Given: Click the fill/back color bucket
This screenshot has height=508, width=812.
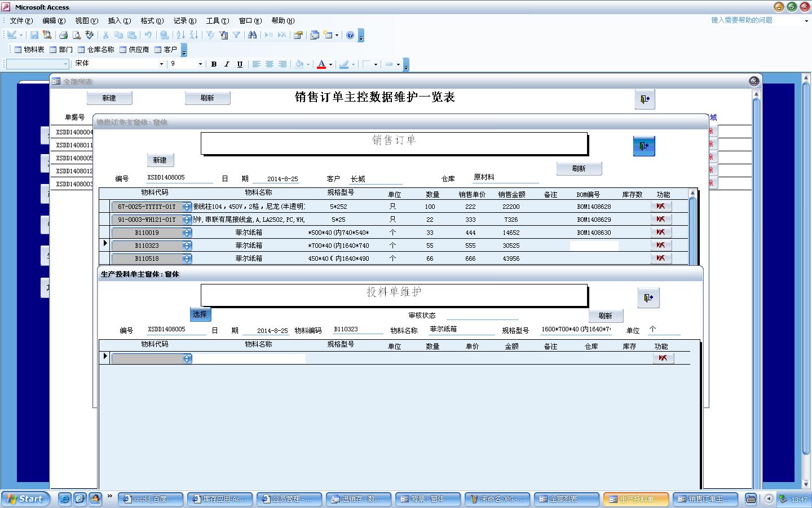Looking at the screenshot, I should pyautogui.click(x=299, y=64).
